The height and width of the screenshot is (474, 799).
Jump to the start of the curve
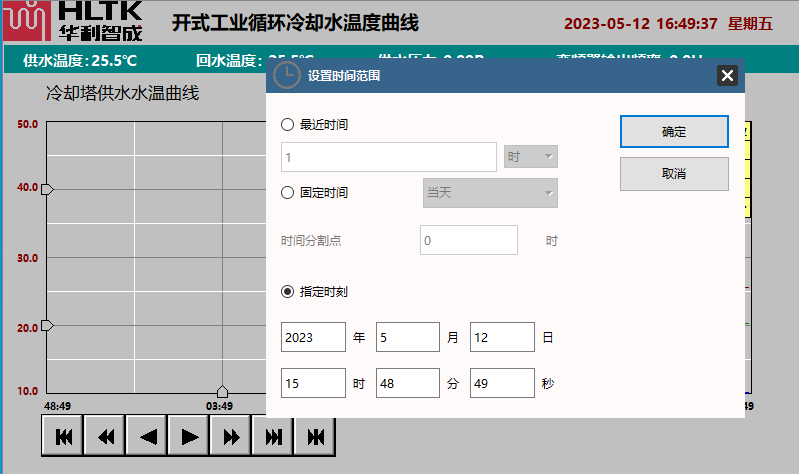click(x=63, y=436)
